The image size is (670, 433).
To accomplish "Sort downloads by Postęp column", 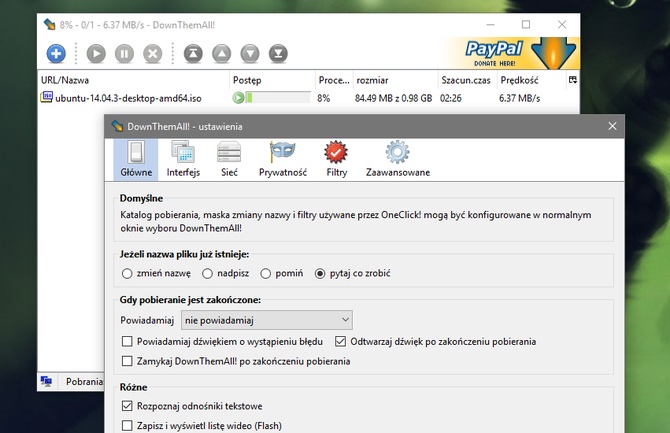I will [x=272, y=80].
